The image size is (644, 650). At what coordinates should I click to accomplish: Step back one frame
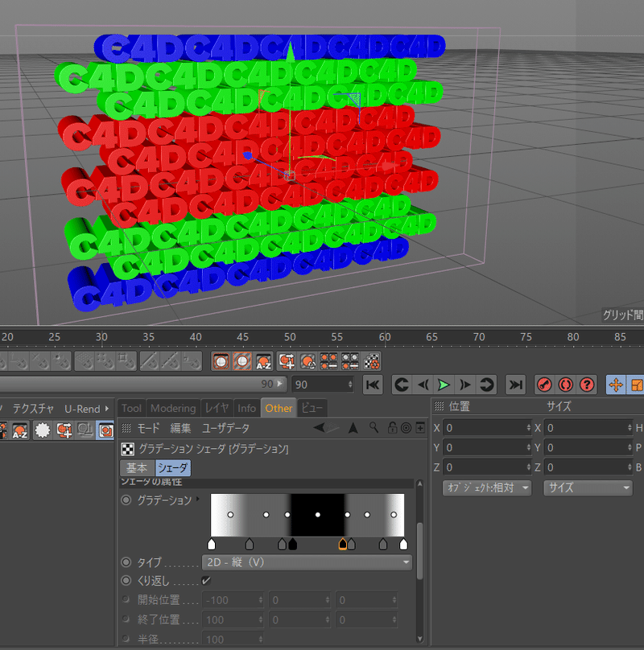point(423,385)
